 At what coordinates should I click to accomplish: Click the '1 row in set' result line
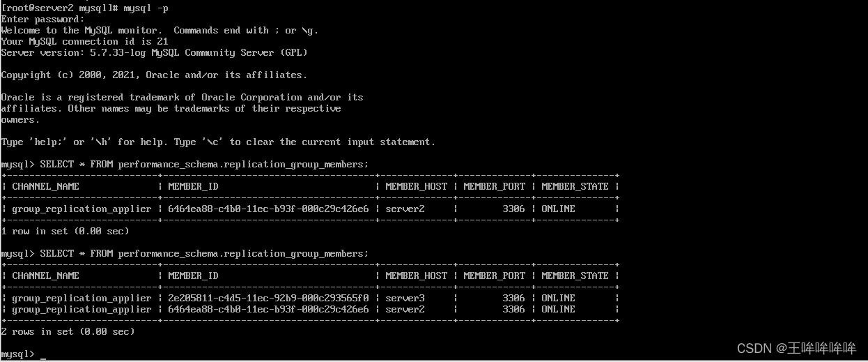point(65,231)
